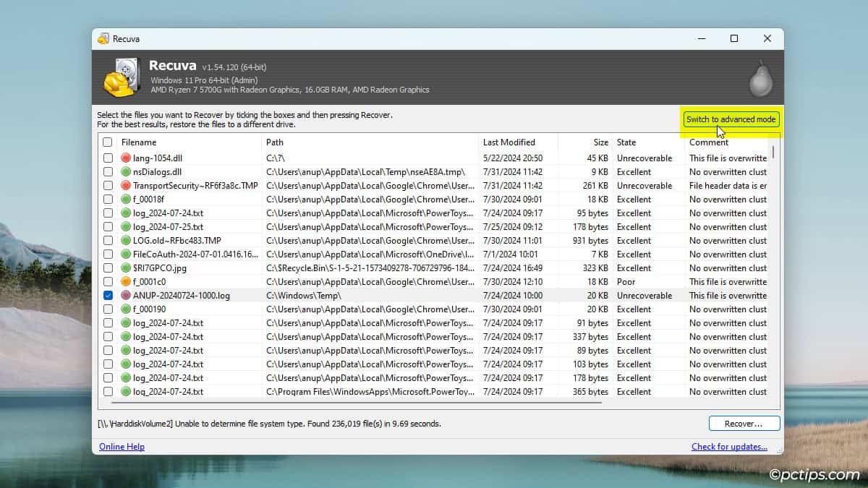Select the lang-1054.dll filename
The height and width of the screenshot is (488, 868).
(x=157, y=158)
